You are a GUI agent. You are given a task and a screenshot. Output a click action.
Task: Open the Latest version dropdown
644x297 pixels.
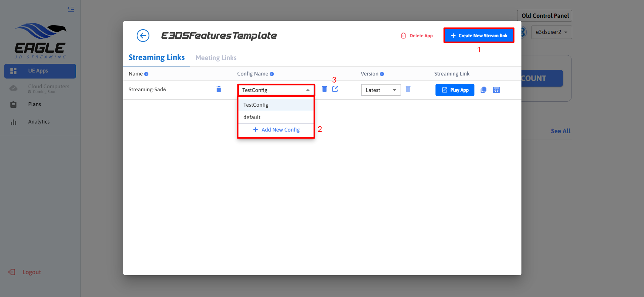tap(381, 90)
